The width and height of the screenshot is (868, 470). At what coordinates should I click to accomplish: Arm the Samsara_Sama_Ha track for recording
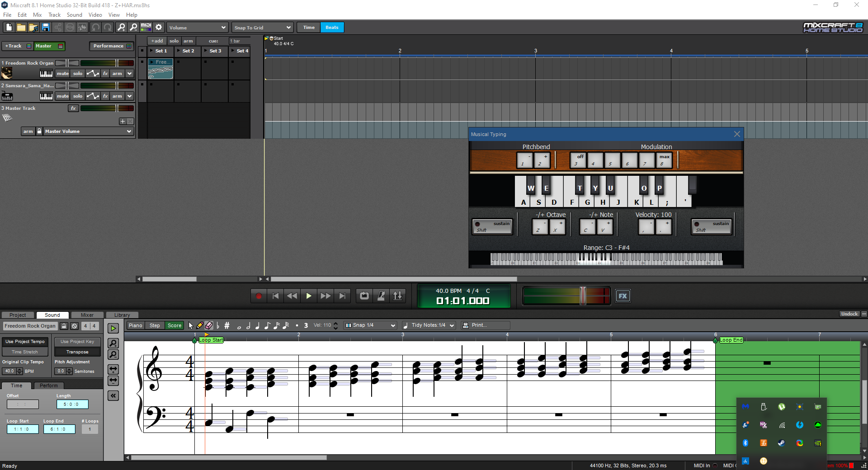pos(117,96)
